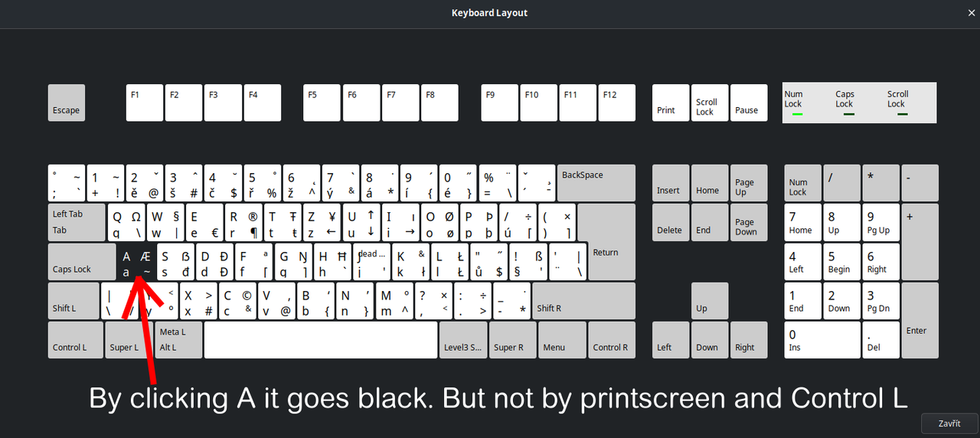
Task: Click the Super R key
Action: (x=512, y=340)
